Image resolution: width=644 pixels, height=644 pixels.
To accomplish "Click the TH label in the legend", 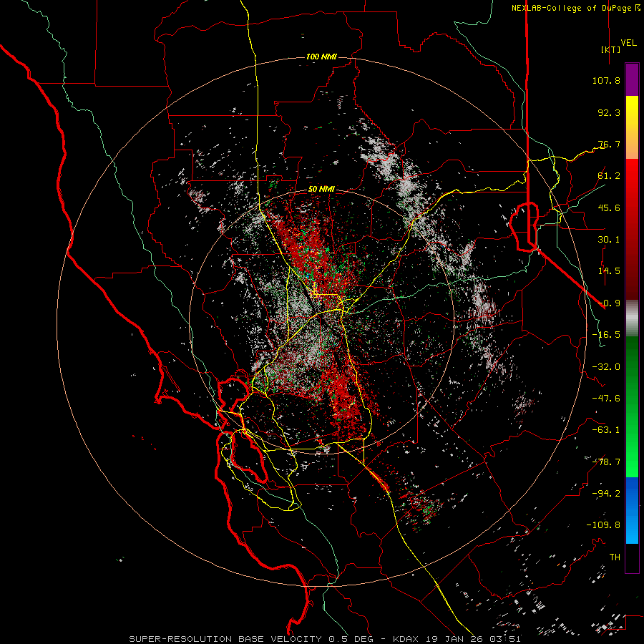I will click(x=615, y=557).
